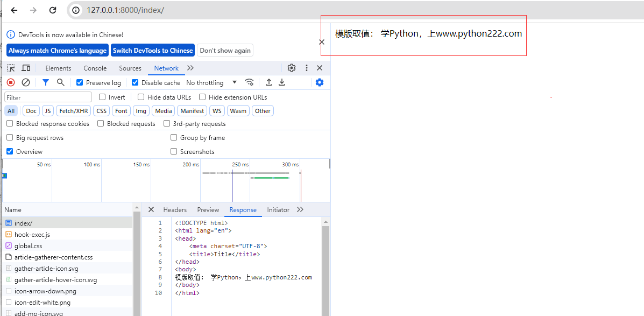Click the Filter text field
The width and height of the screenshot is (644, 316).
[48, 97]
